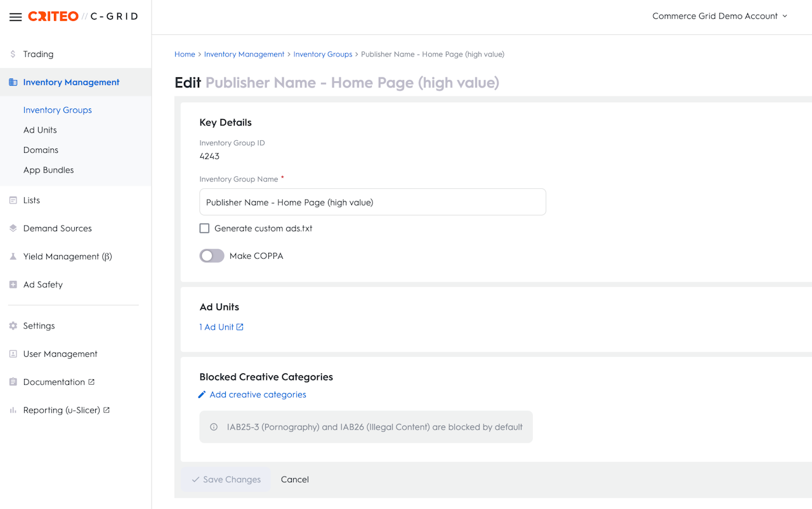Screen dimensions: 812x509
Task: Click the User Management icon
Action: (x=13, y=354)
